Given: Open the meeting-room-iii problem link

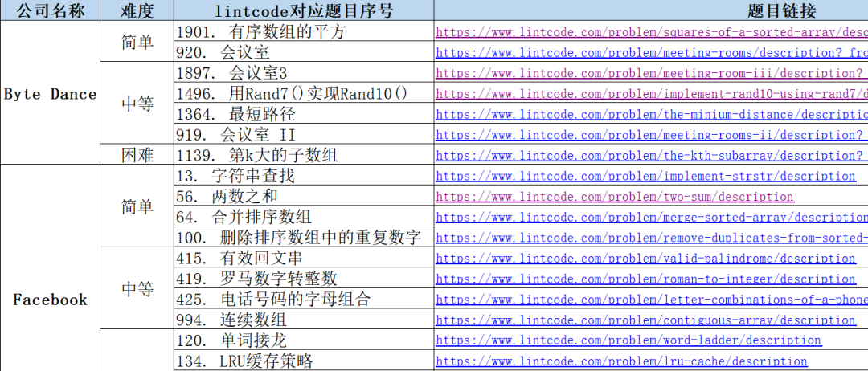Looking at the screenshot, I should pos(652,74).
